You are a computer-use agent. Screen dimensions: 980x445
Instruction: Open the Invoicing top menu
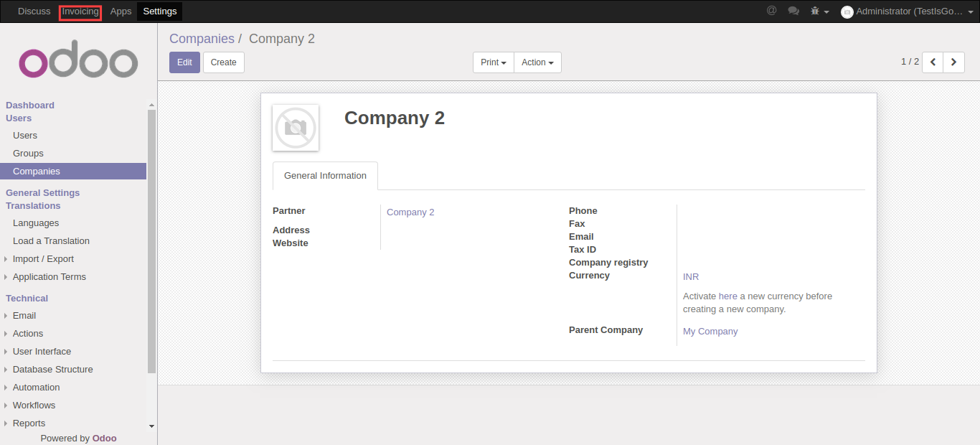tap(80, 11)
